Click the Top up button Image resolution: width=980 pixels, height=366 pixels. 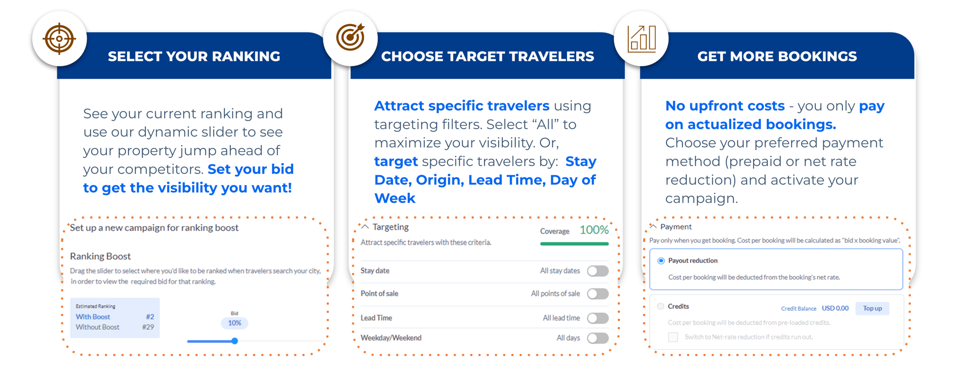[872, 308]
